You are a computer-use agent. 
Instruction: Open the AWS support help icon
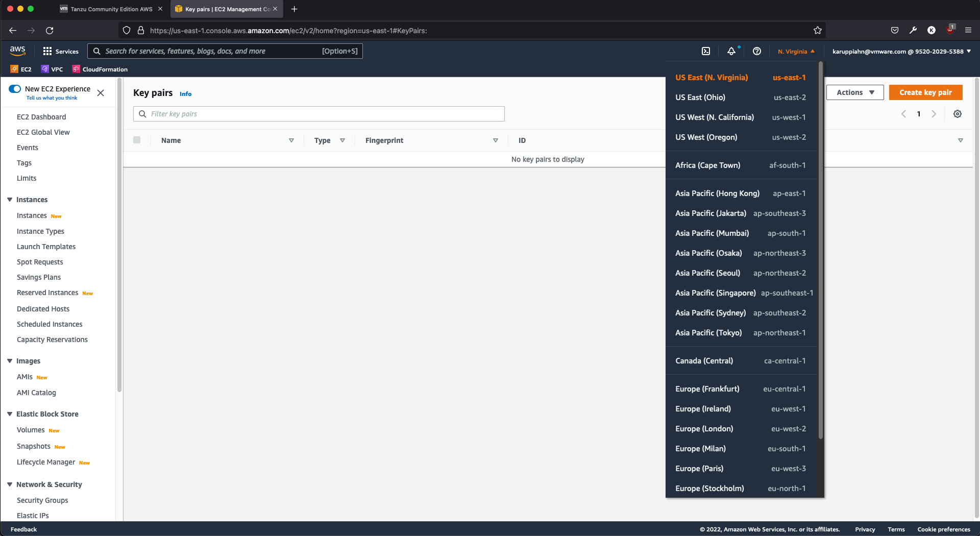point(757,51)
